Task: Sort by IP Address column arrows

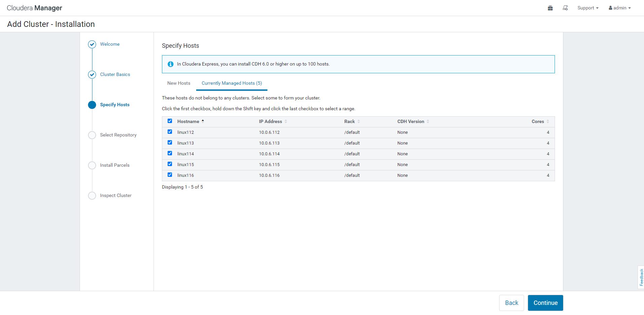Action: click(x=286, y=122)
